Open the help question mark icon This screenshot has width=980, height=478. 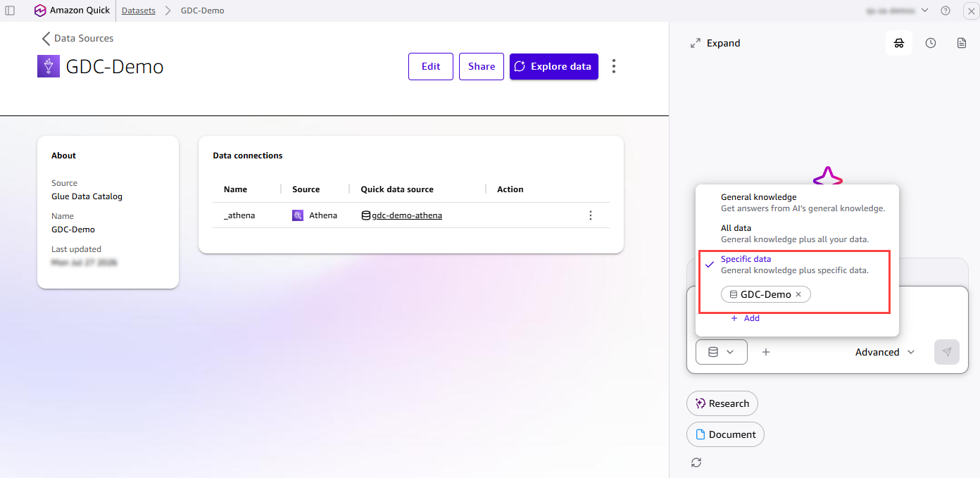click(946, 11)
